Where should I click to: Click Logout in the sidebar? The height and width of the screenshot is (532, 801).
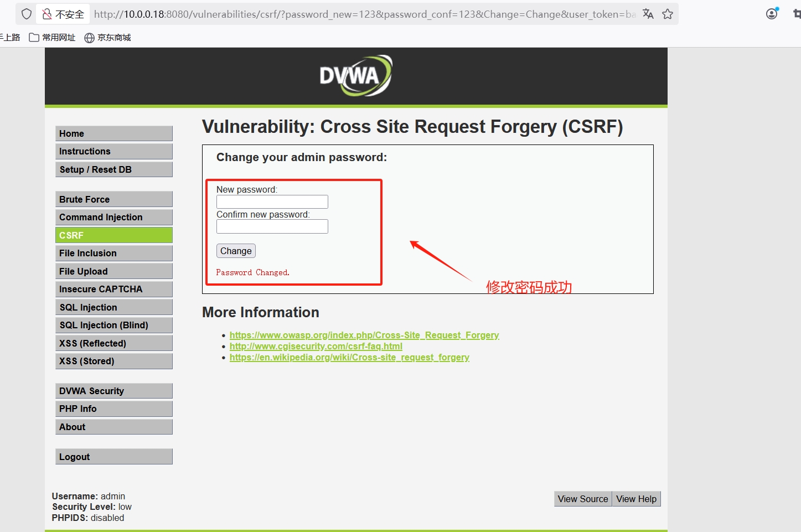[114, 457]
